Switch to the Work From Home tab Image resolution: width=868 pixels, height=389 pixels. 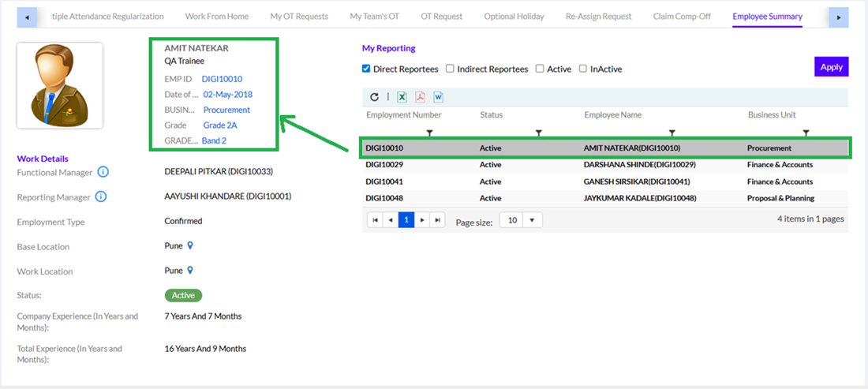216,17
